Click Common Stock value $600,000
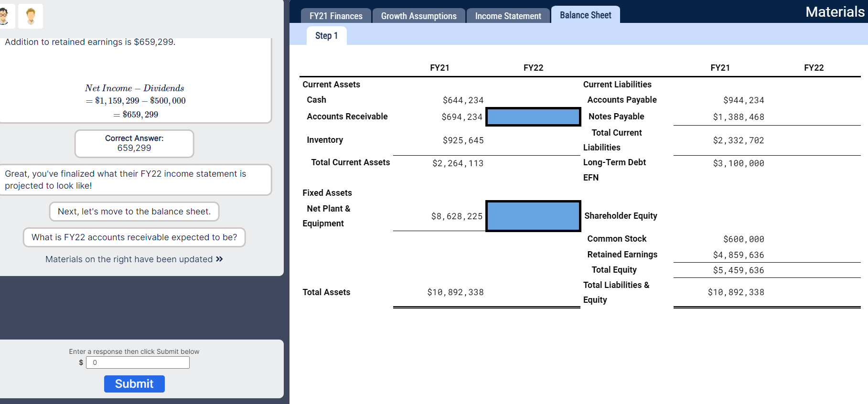This screenshot has width=868, height=404. click(x=743, y=239)
